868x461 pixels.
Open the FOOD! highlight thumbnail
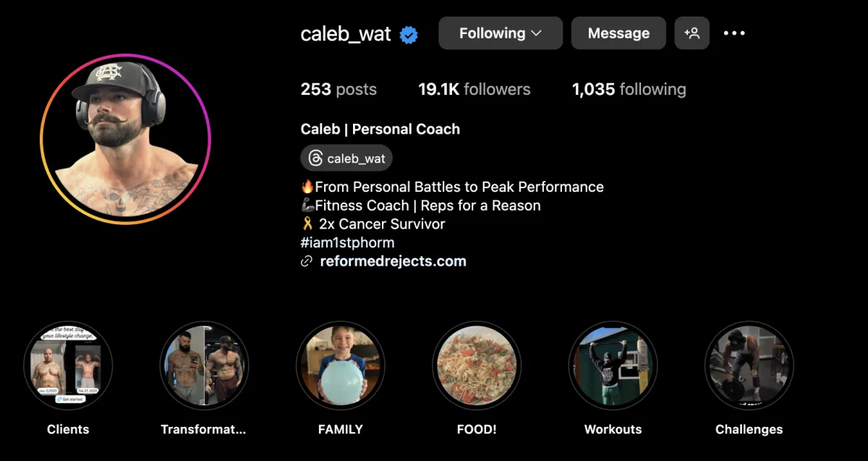point(477,366)
